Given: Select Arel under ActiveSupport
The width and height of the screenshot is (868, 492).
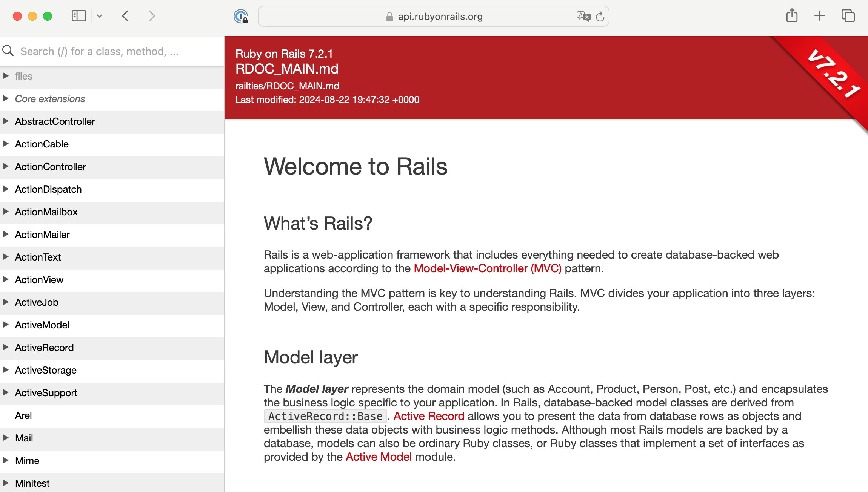Looking at the screenshot, I should (23, 415).
